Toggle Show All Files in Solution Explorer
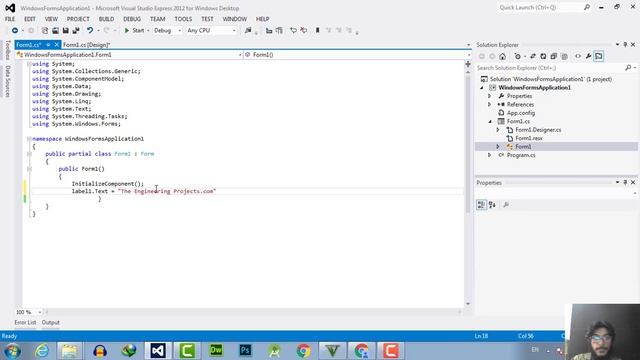Image resolution: width=640 pixels, height=360 pixels. point(564,56)
